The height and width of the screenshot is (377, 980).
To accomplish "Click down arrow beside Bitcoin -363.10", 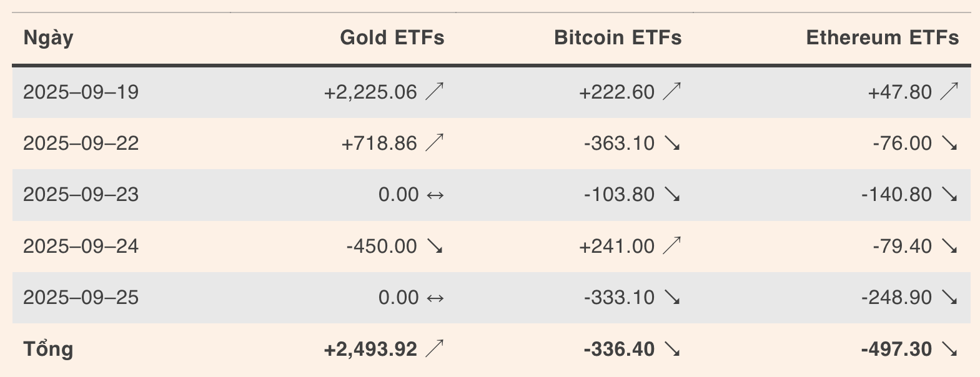I will (672, 144).
